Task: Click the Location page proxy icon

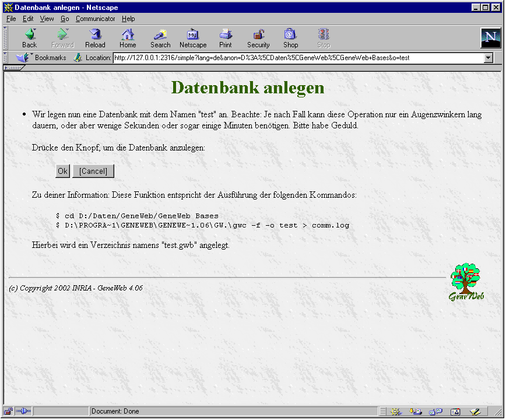Action: pyautogui.click(x=78, y=58)
